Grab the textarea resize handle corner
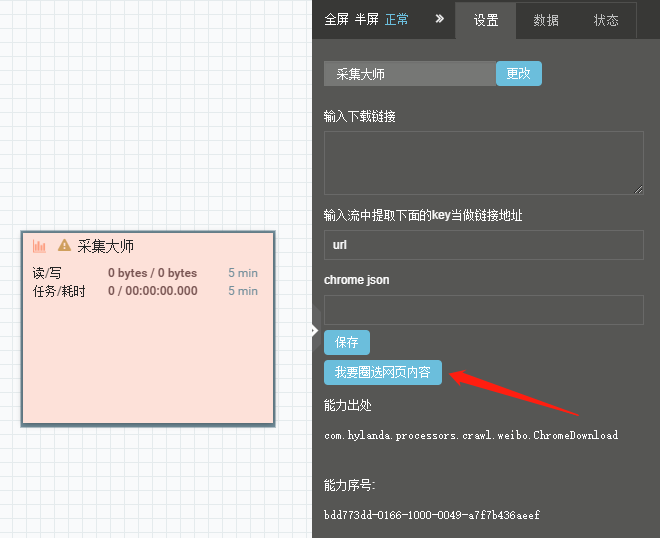Screen dimensions: 660x538 click(x=639, y=189)
